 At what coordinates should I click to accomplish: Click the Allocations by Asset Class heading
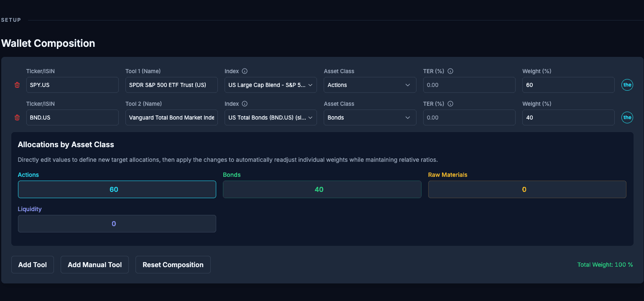pos(66,145)
